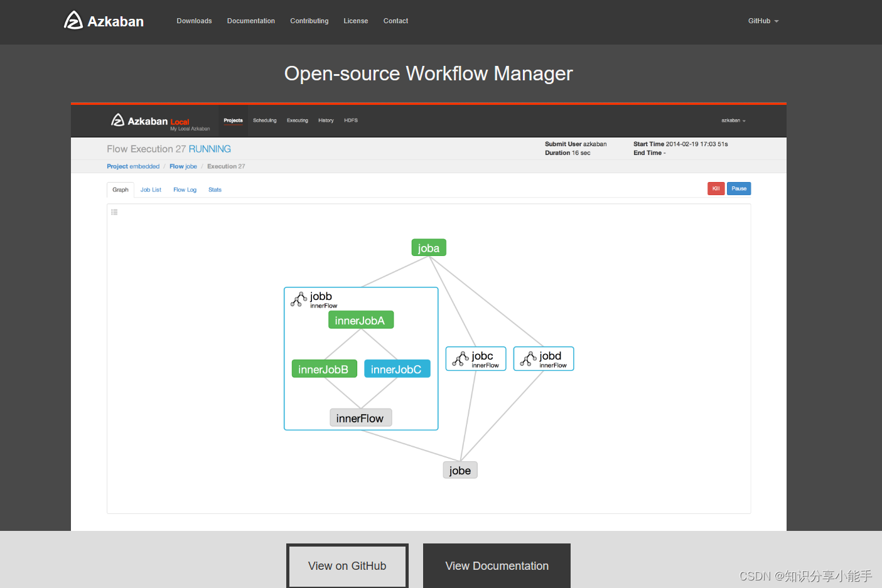882x588 pixels.
Task: Select the running innerJobC node
Action: (x=397, y=369)
